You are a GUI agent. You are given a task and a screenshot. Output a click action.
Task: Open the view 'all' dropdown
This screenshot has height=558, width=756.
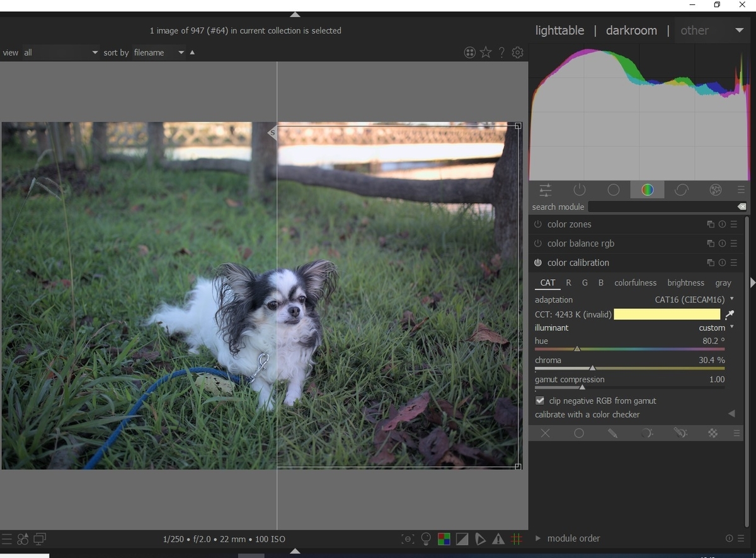61,52
